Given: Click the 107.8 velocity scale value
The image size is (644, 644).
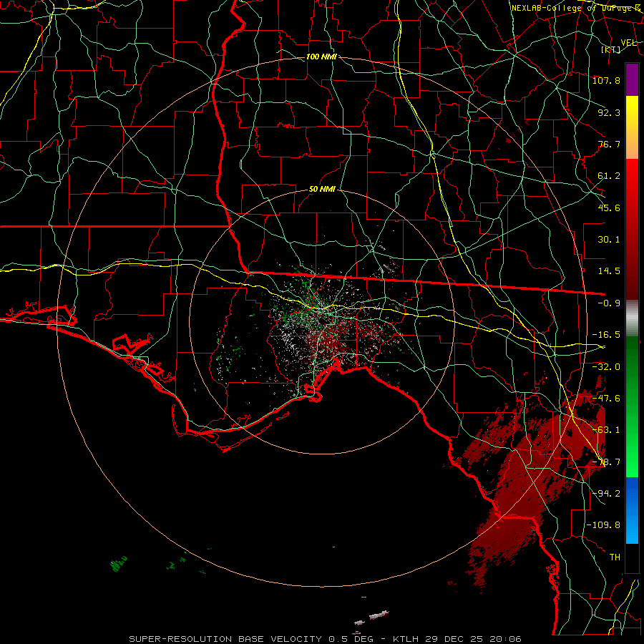Looking at the screenshot, I should (x=606, y=80).
